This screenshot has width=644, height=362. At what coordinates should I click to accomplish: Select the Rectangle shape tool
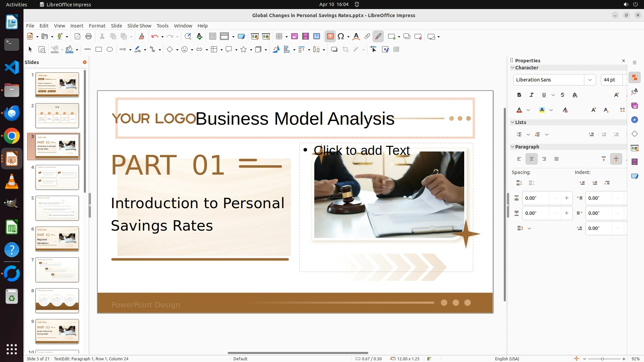(x=98, y=50)
